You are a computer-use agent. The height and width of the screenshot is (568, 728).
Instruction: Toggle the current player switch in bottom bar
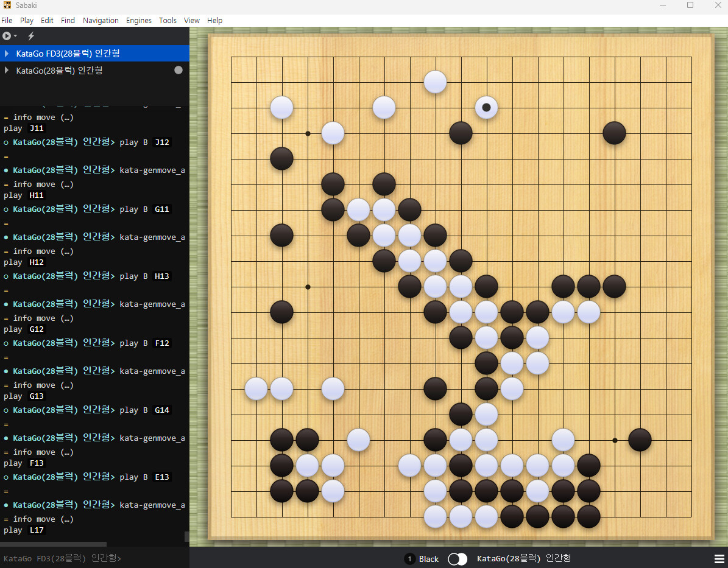coord(458,559)
